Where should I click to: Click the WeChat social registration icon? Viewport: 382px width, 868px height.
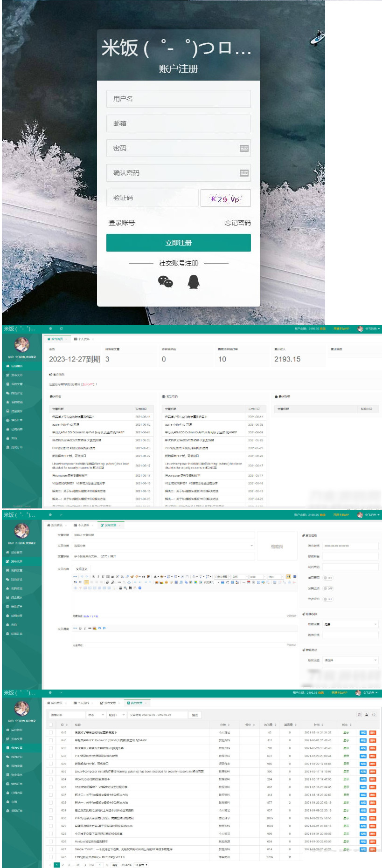[165, 281]
